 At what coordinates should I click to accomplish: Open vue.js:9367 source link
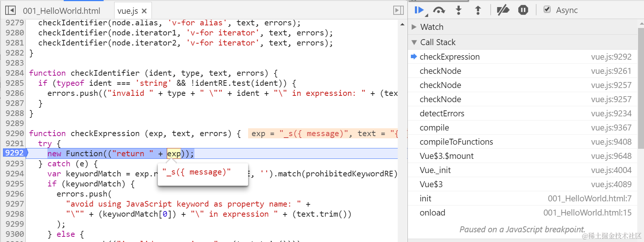(x=611, y=128)
